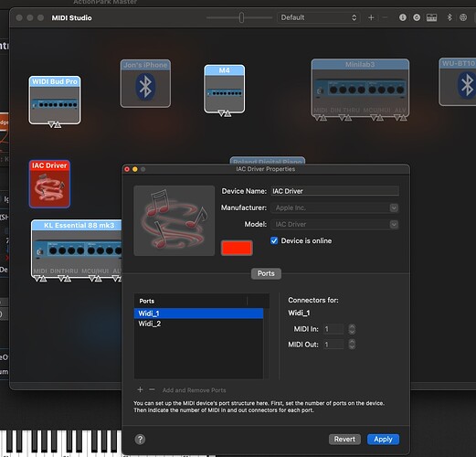The width and height of the screenshot is (476, 457).
Task: Switch to the Ports tab
Action: point(266,273)
